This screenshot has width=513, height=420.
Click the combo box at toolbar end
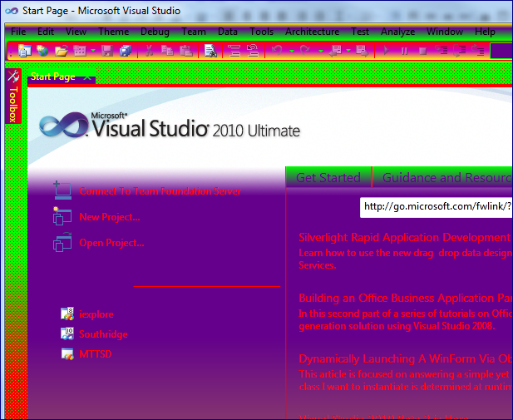(501, 51)
